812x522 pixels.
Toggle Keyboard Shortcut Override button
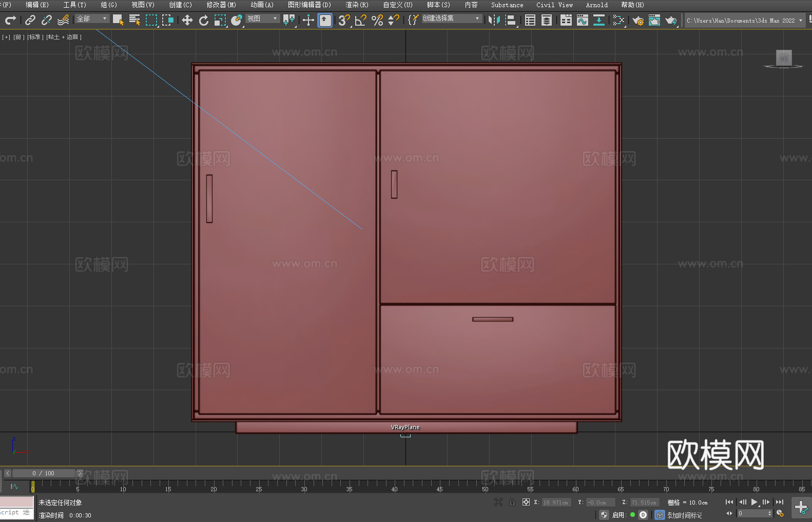325,20
